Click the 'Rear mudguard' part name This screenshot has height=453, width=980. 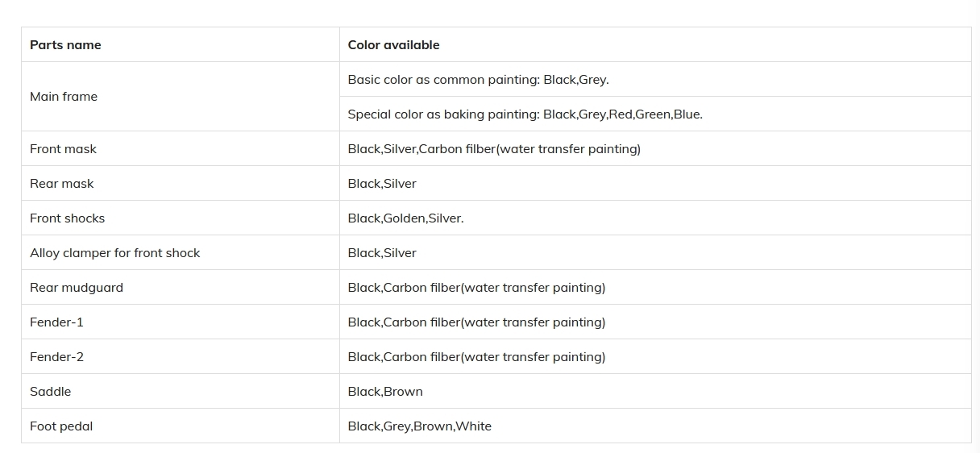point(77,288)
